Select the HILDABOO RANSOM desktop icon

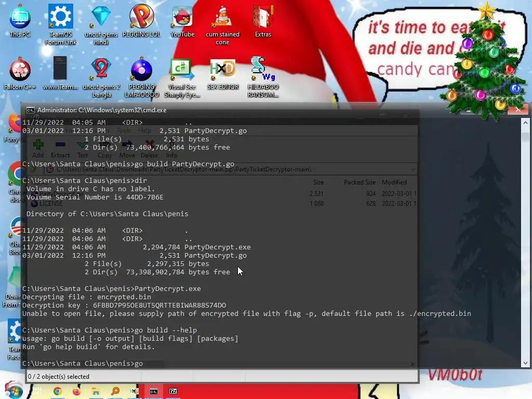point(263,77)
